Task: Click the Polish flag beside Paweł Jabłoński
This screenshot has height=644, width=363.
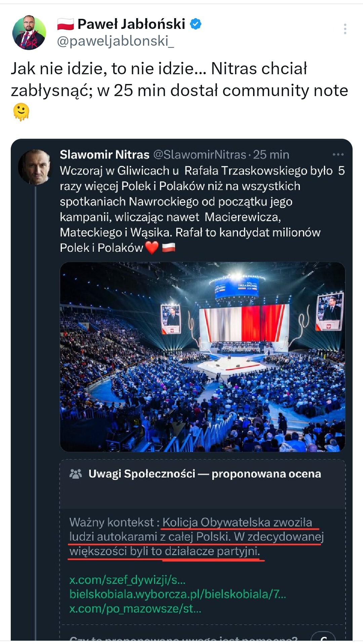Action: click(66, 24)
